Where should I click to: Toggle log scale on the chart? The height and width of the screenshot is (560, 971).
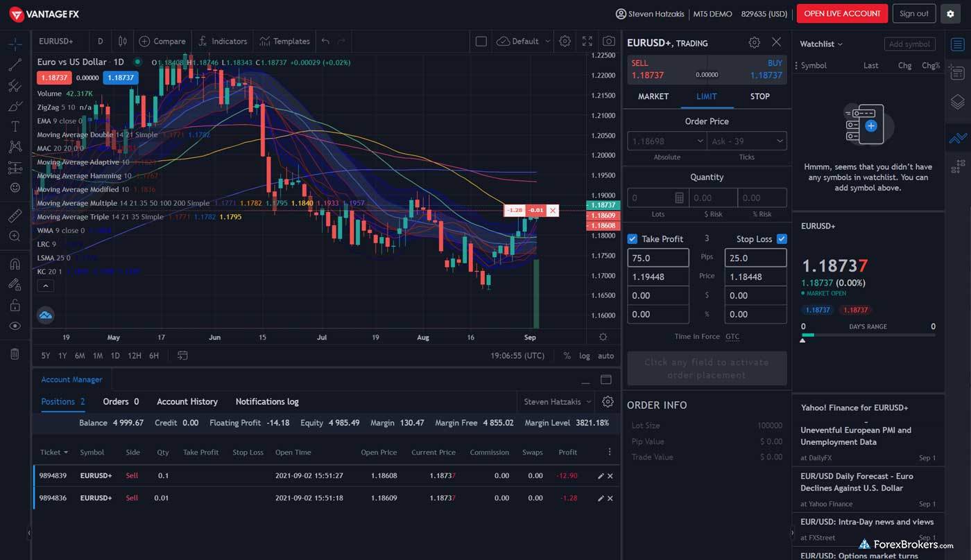tap(585, 356)
